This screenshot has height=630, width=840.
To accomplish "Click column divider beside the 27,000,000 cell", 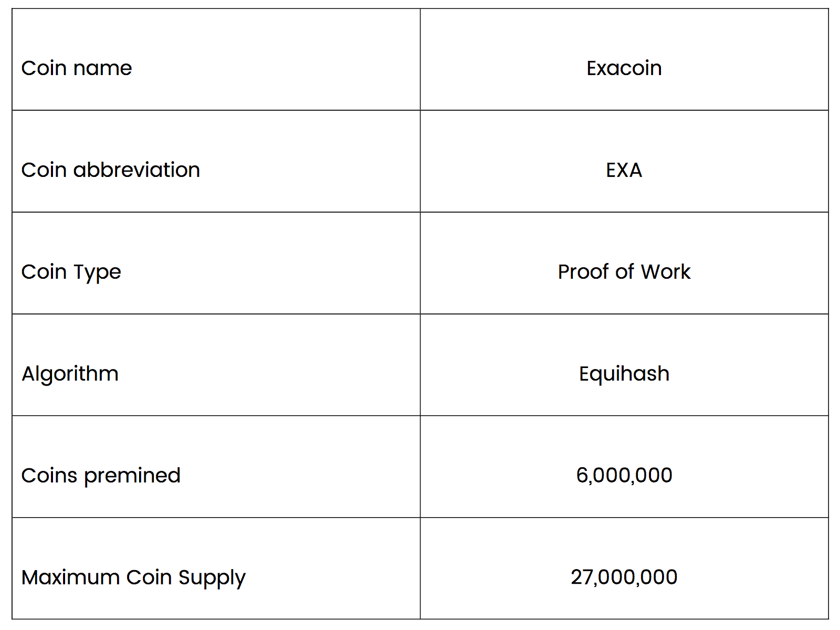I will (x=420, y=569).
